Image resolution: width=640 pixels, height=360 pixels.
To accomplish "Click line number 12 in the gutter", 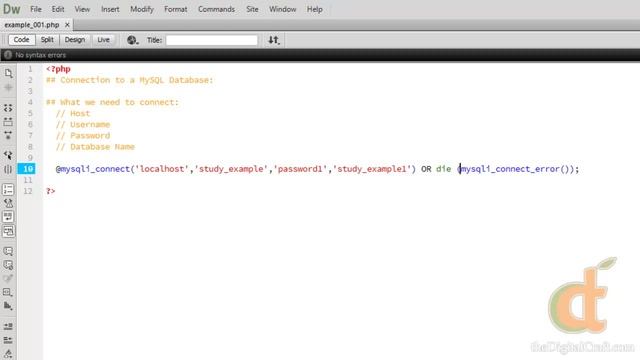I will (28, 191).
